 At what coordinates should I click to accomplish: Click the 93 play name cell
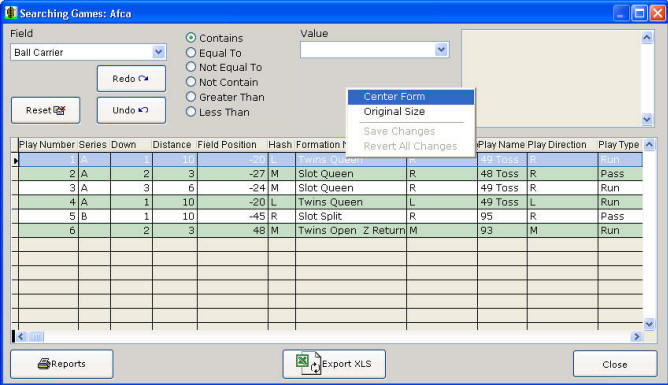pos(502,230)
